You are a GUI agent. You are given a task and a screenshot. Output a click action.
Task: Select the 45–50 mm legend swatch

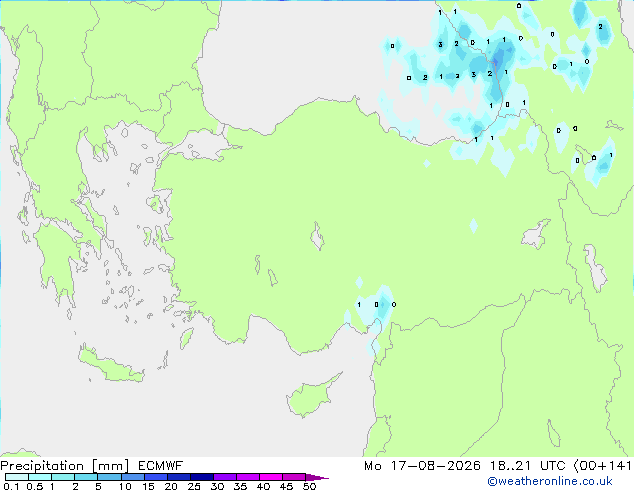294,477
